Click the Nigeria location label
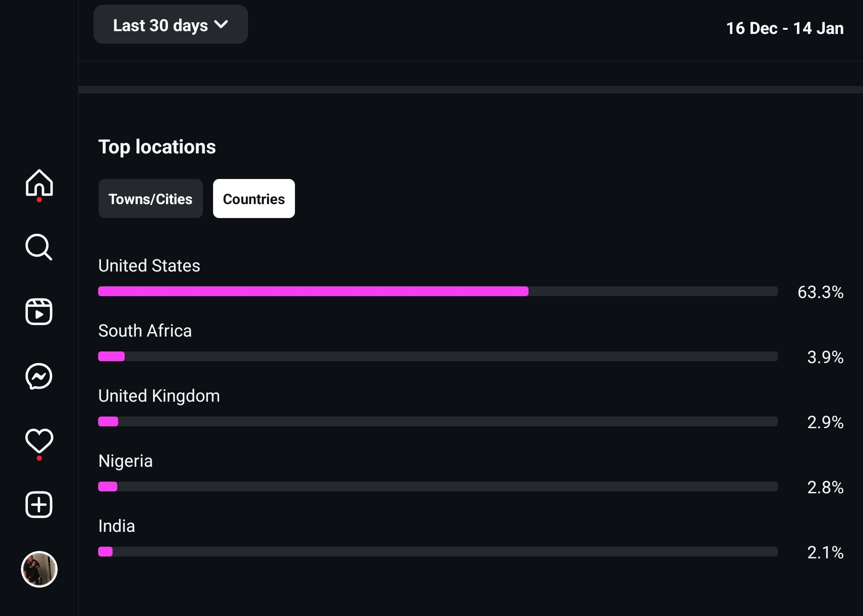The image size is (863, 616). click(126, 461)
